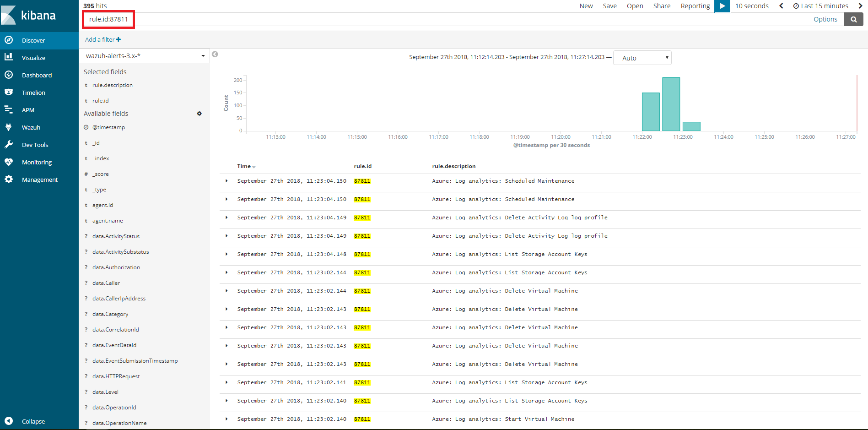Expand the Start Virtual Machine row
Viewport: 868px width, 430px height.
pos(226,419)
